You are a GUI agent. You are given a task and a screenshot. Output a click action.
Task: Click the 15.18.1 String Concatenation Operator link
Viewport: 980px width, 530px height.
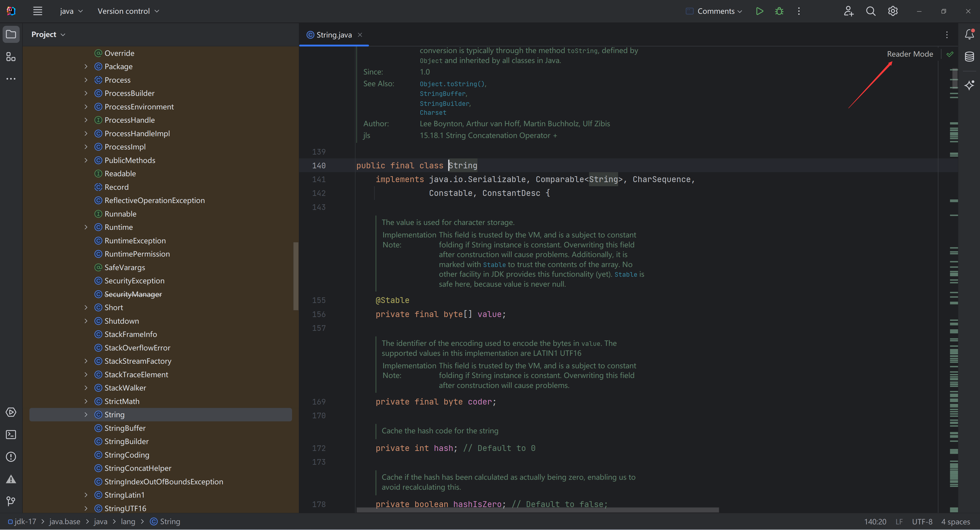[x=488, y=135]
